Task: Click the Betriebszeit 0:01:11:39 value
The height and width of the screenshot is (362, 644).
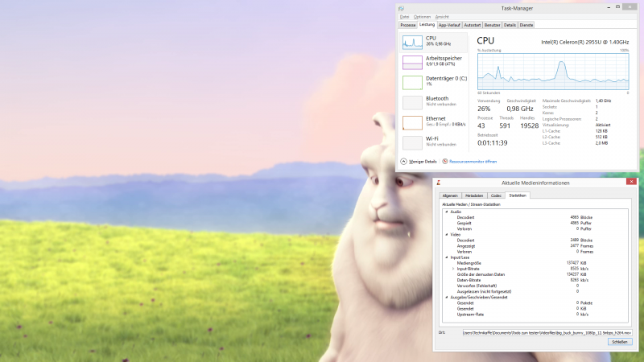Action: point(492,143)
